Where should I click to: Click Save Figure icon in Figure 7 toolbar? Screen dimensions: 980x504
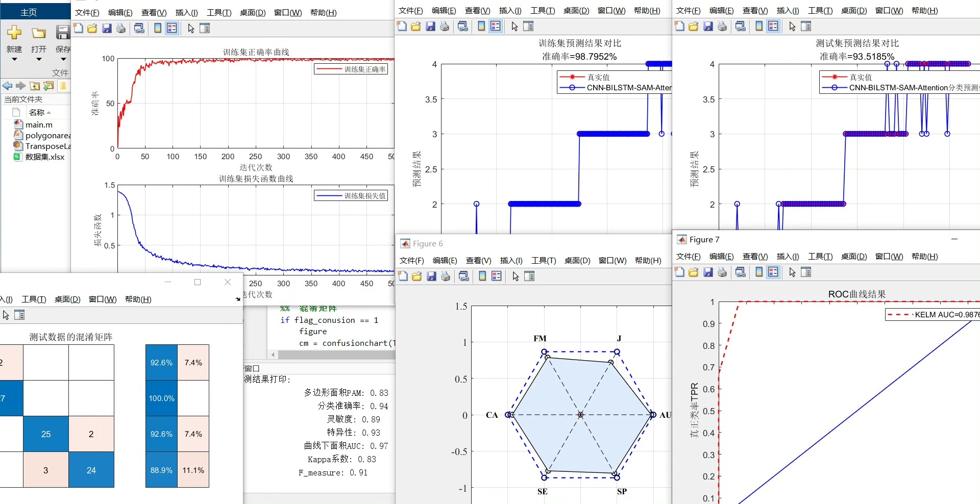pos(708,272)
